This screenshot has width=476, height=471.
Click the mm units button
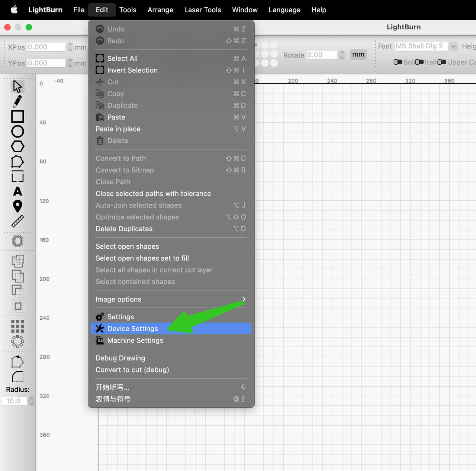tap(358, 55)
